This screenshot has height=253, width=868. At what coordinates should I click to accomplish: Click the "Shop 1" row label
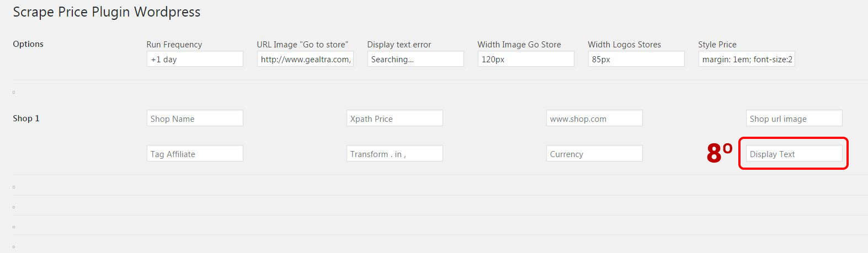tap(26, 119)
